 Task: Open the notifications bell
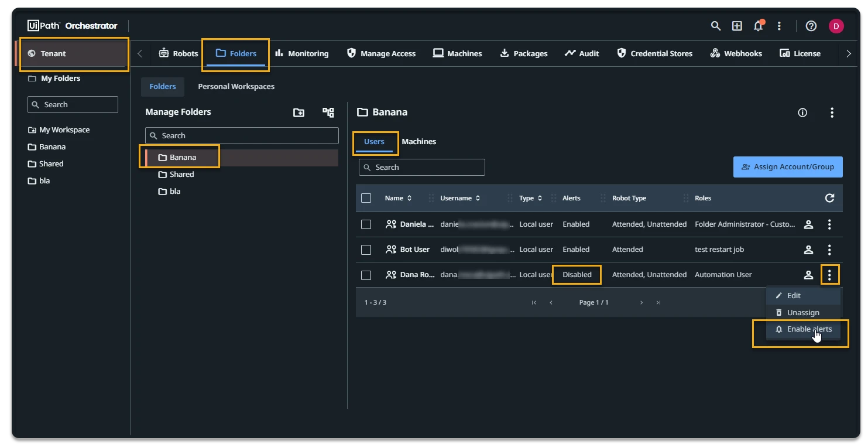click(759, 26)
